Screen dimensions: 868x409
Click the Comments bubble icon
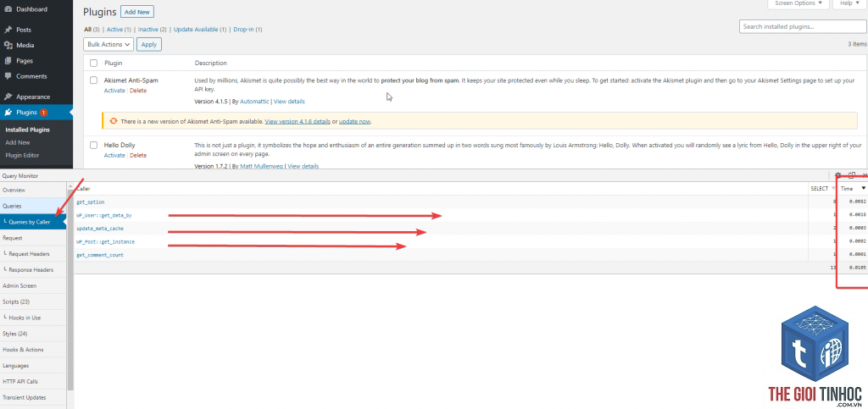[8, 76]
